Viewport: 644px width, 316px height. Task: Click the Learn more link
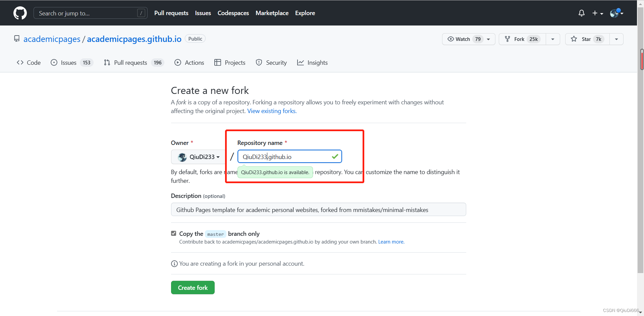[391, 242]
